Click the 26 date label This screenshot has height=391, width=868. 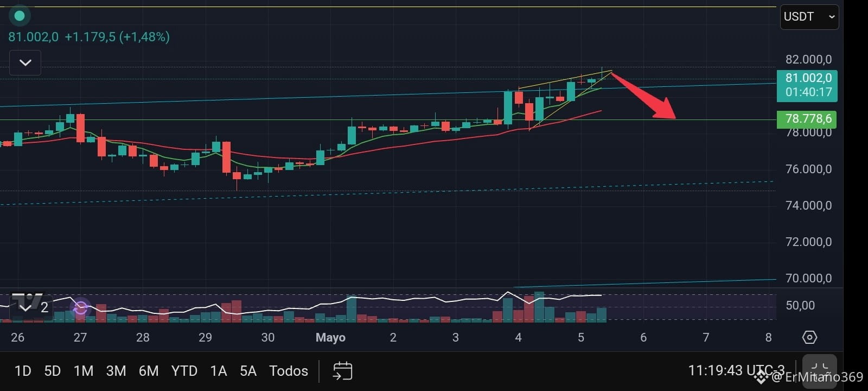pos(17,337)
